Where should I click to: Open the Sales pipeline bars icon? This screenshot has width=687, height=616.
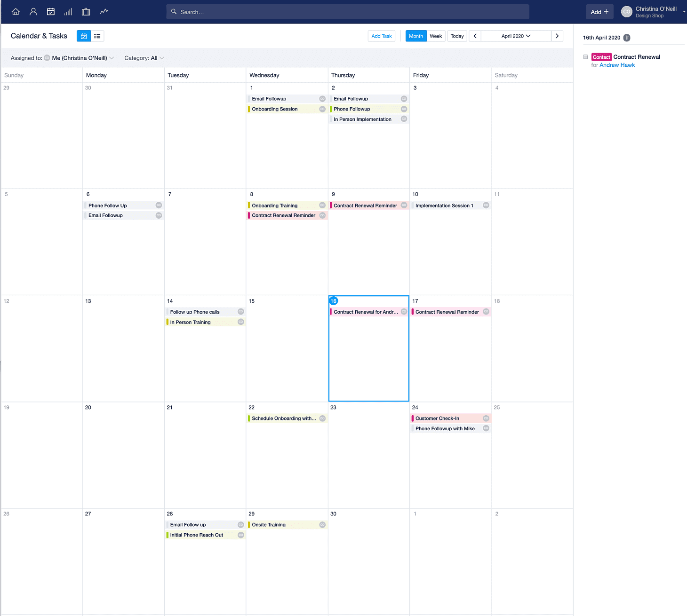point(68,12)
